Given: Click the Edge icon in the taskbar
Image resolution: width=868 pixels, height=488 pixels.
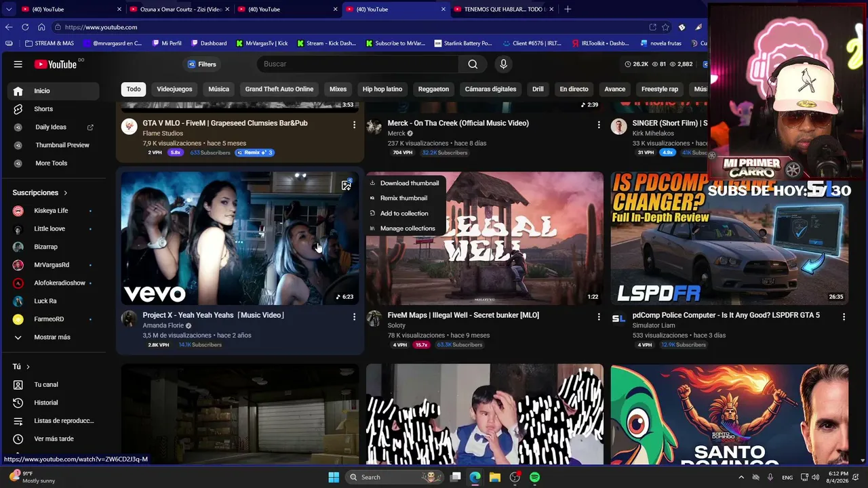Looking at the screenshot, I should click(475, 477).
